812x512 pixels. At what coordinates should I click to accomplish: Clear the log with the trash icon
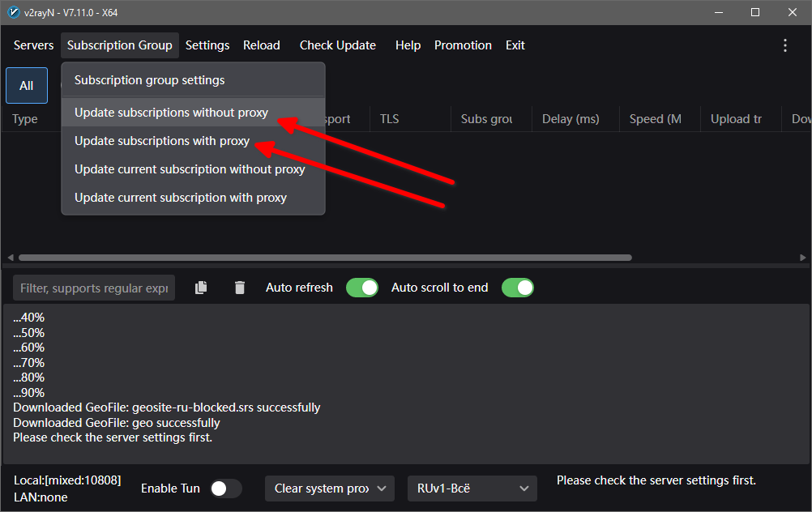point(239,288)
